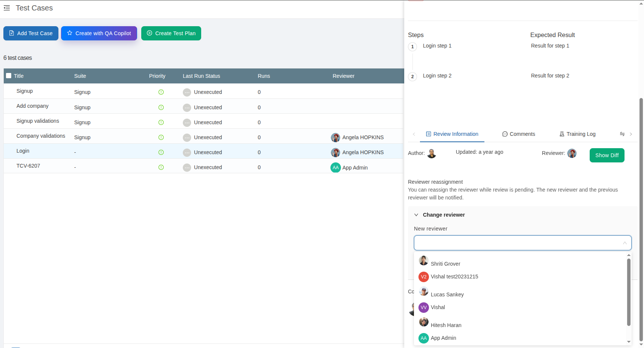Image resolution: width=644 pixels, height=348 pixels.
Task: Sort by the Runs column header
Action: (x=264, y=76)
